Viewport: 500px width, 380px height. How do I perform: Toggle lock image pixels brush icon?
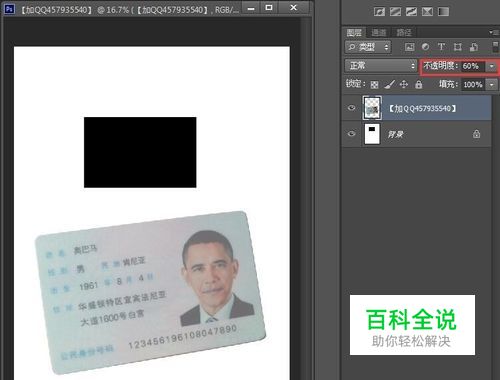click(x=389, y=85)
